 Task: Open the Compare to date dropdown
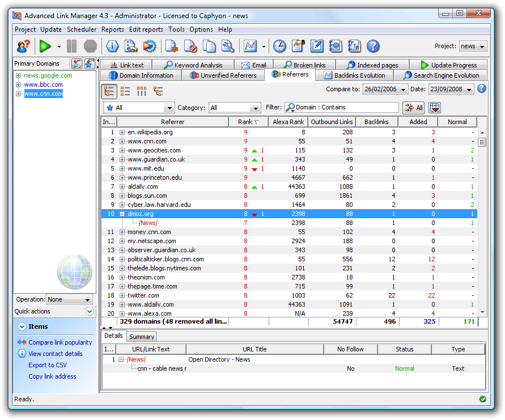pos(385,89)
